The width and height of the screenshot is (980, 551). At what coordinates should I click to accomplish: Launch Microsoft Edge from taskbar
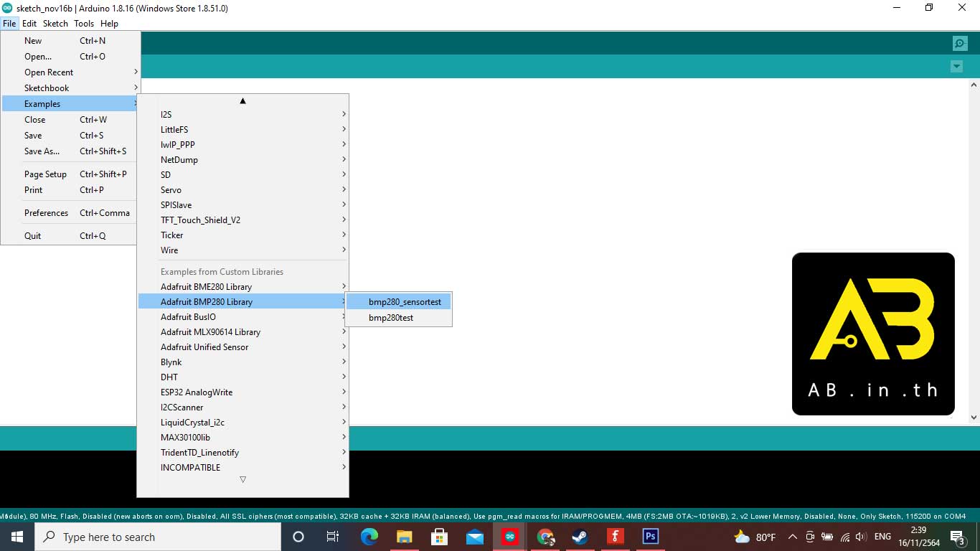click(x=369, y=537)
